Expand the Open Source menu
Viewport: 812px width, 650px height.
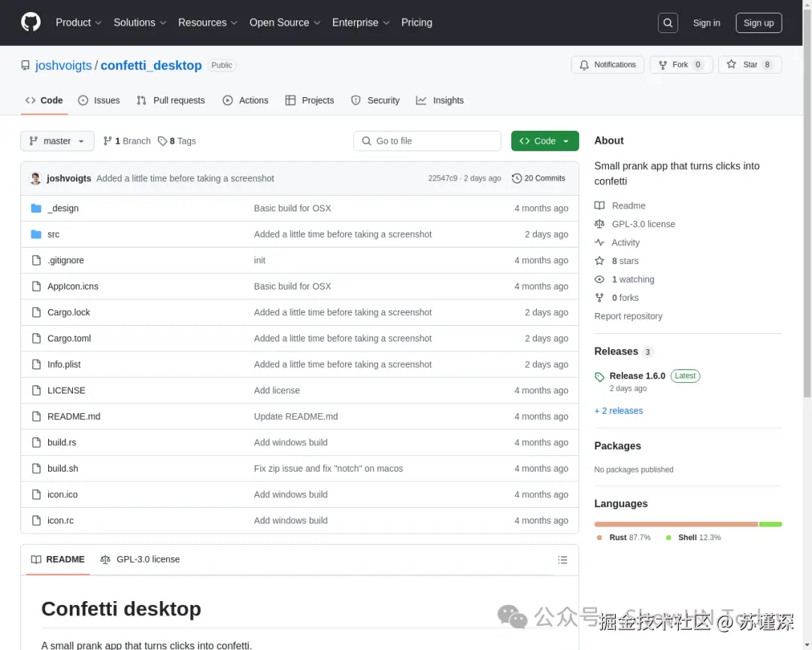coord(285,23)
